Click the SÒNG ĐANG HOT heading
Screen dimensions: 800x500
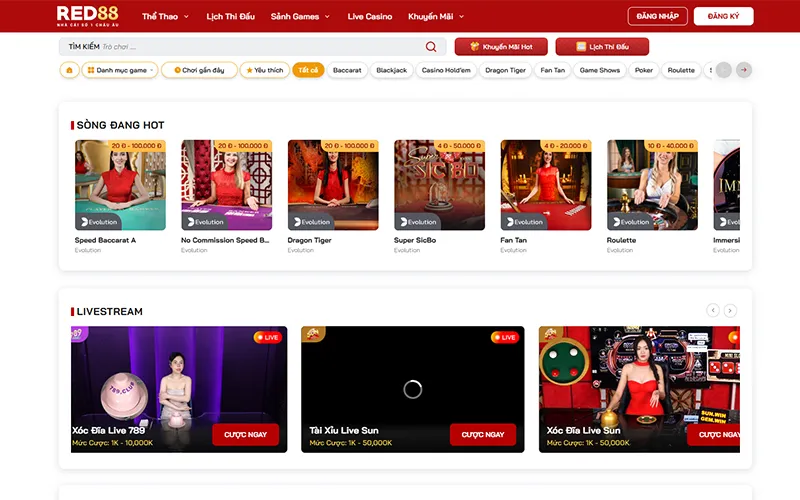[x=120, y=125]
